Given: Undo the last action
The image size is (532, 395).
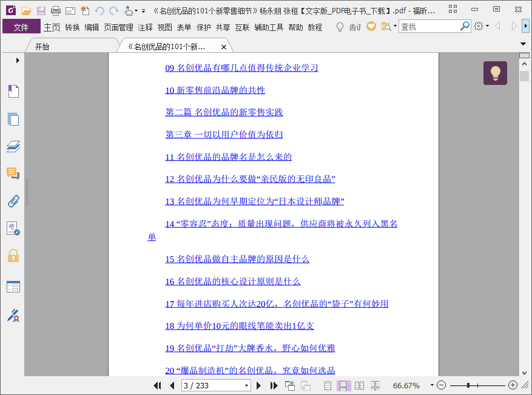Looking at the screenshot, I should pos(99,11).
